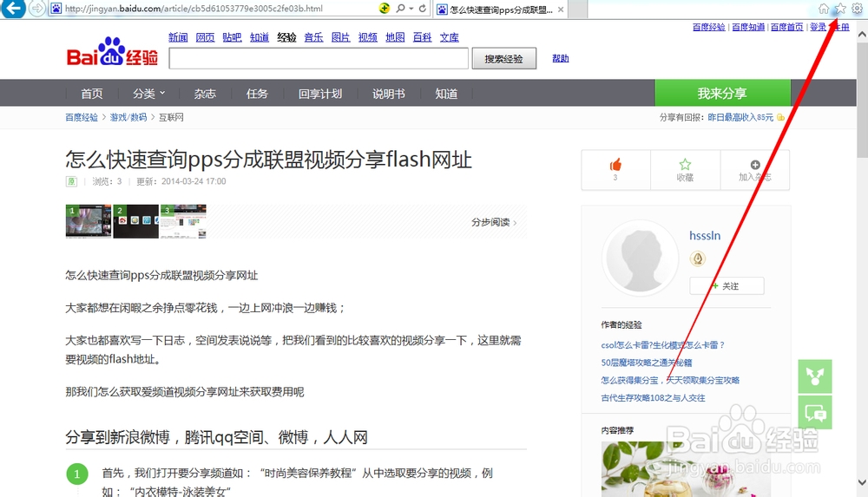Click the 地图 link above search box
Image resolution: width=868 pixels, height=497 pixels.
point(395,37)
